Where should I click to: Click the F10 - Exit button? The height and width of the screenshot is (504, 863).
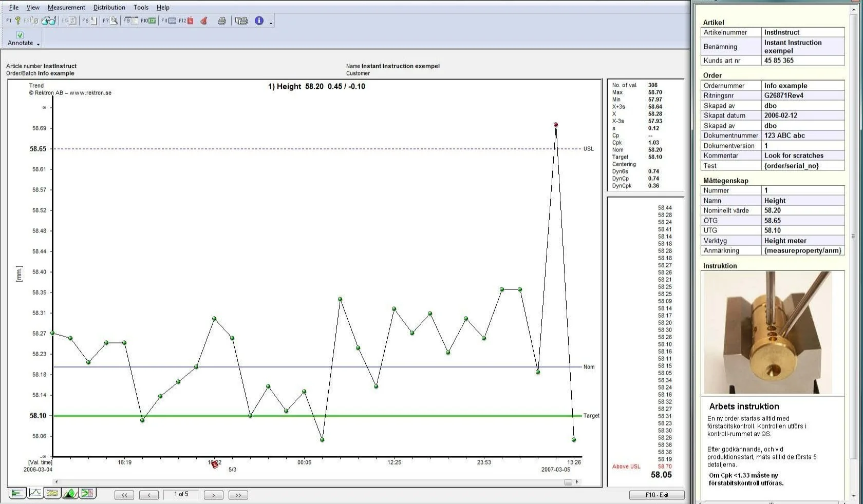657,495
